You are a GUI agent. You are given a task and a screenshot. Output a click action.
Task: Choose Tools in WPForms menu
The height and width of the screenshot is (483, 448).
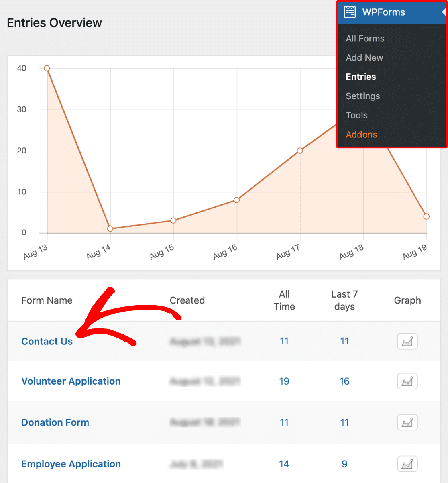(x=357, y=116)
